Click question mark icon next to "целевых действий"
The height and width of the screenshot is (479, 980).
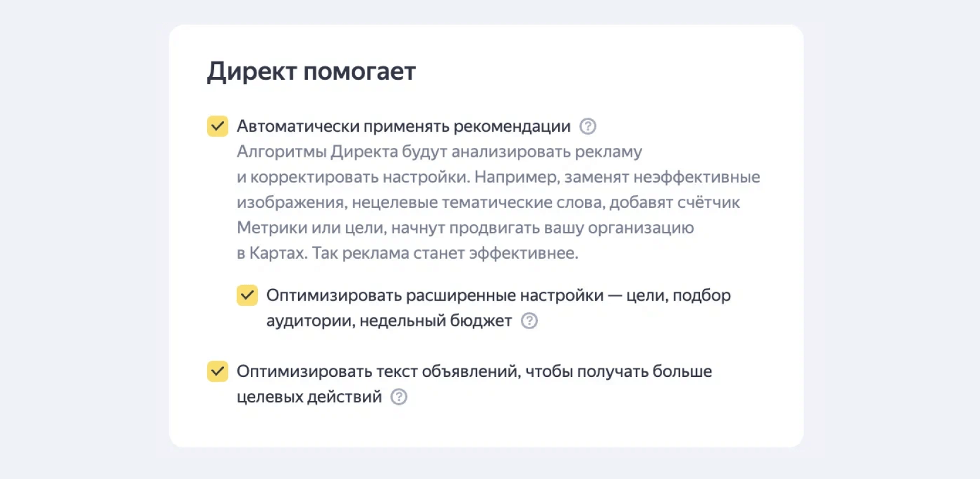[399, 397]
